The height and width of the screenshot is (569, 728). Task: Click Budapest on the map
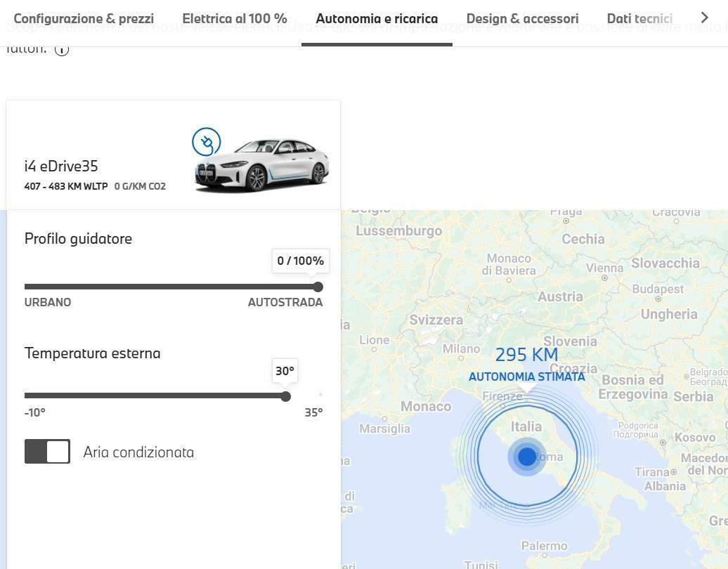pyautogui.click(x=658, y=289)
